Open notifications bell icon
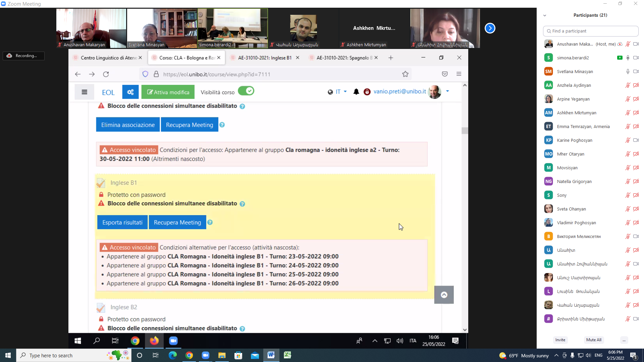The height and width of the screenshot is (362, 644). 356,92
